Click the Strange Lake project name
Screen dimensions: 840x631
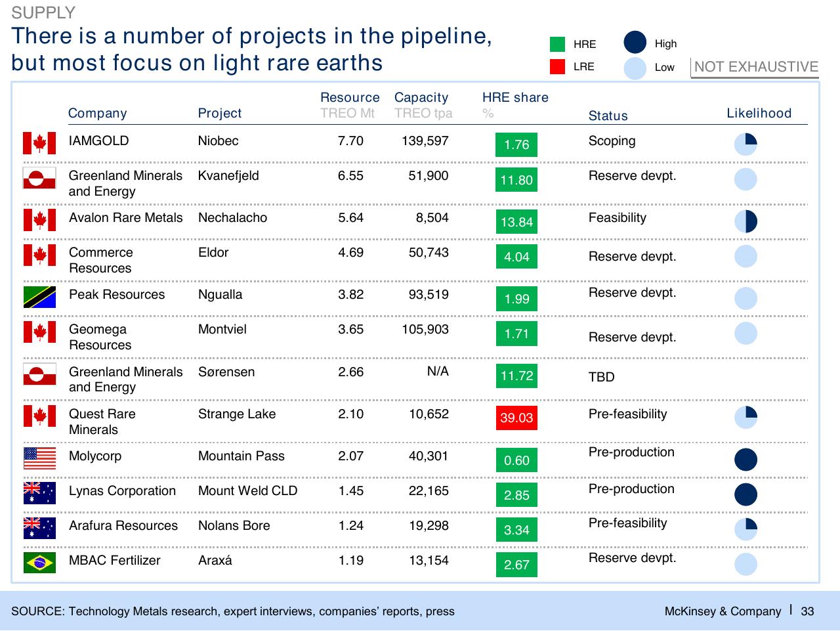click(x=237, y=414)
